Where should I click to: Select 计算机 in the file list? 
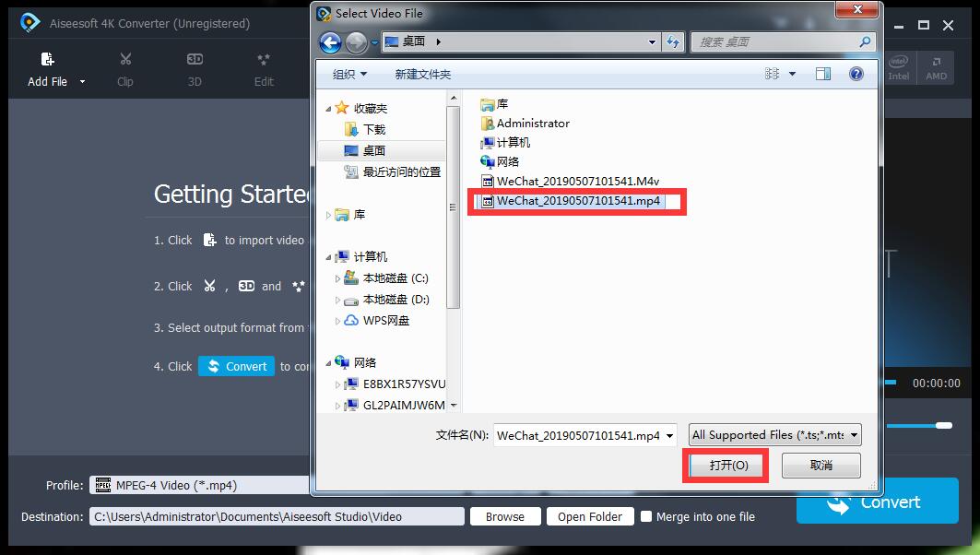[x=505, y=143]
